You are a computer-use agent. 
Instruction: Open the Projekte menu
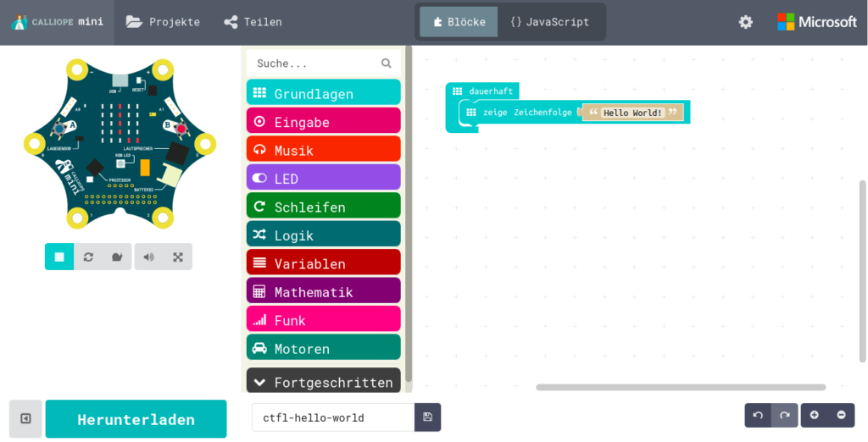tap(164, 22)
